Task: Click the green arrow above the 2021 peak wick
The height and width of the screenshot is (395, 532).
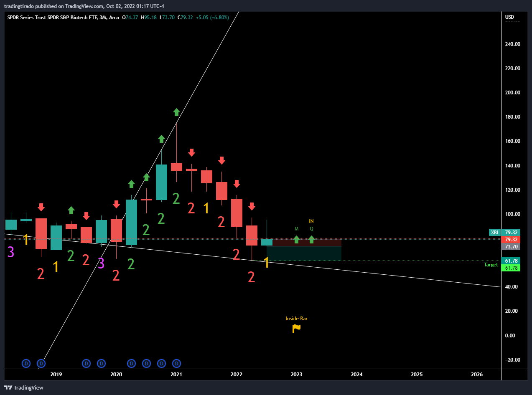Action: point(176,112)
